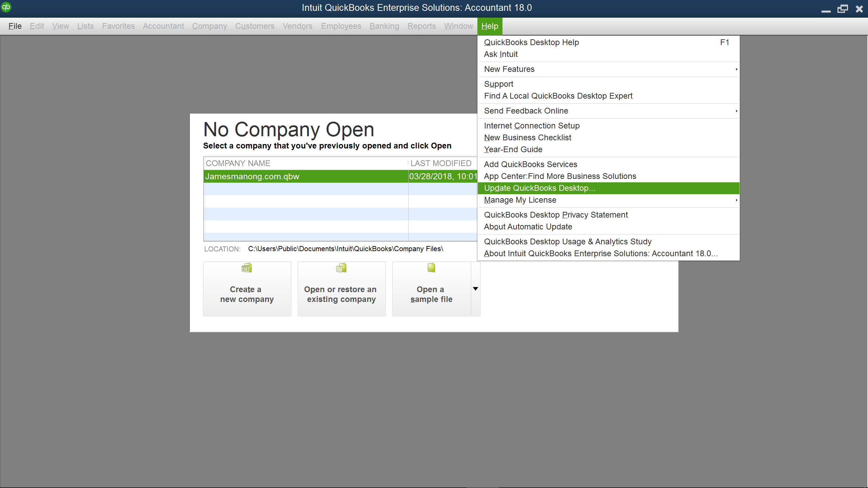The image size is (868, 488).
Task: Open Internet Connection Setup
Action: [531, 125]
